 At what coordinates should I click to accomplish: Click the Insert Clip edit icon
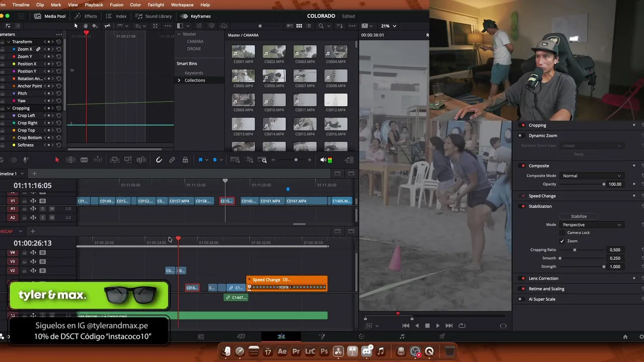[x=114, y=160]
